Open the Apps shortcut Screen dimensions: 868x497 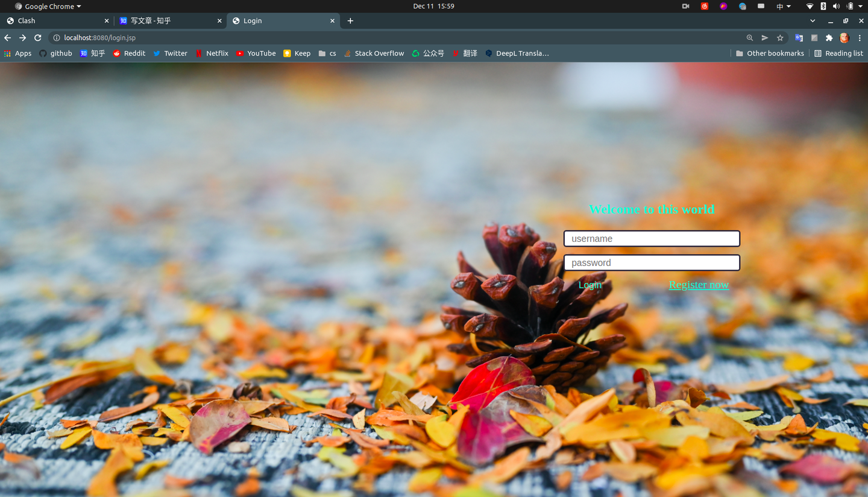(17, 53)
